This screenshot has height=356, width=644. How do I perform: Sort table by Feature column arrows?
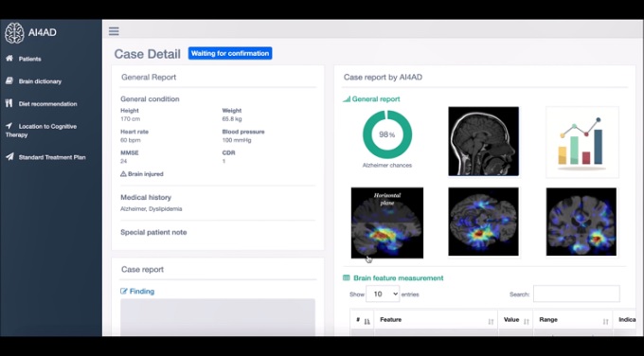pyautogui.click(x=491, y=322)
